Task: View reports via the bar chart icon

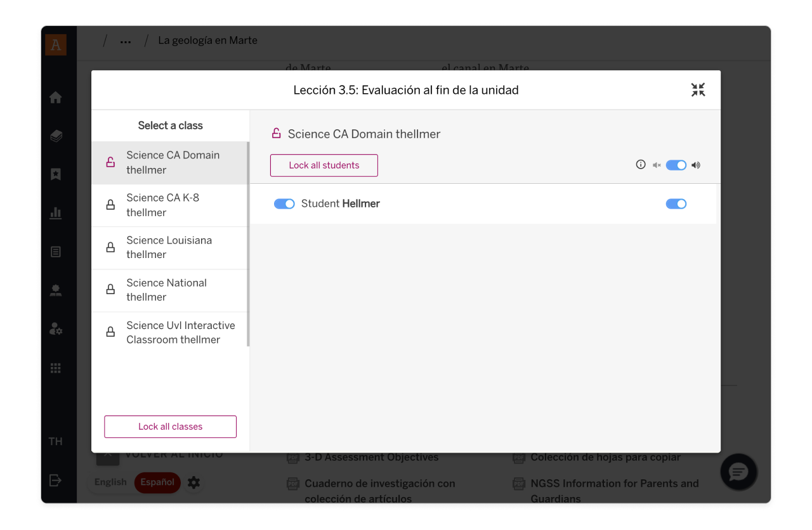Action: 56,213
